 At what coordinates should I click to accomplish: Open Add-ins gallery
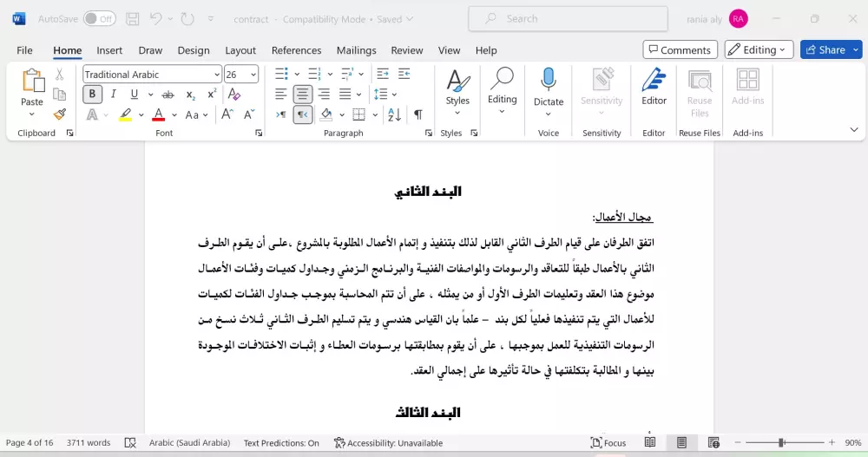(748, 87)
